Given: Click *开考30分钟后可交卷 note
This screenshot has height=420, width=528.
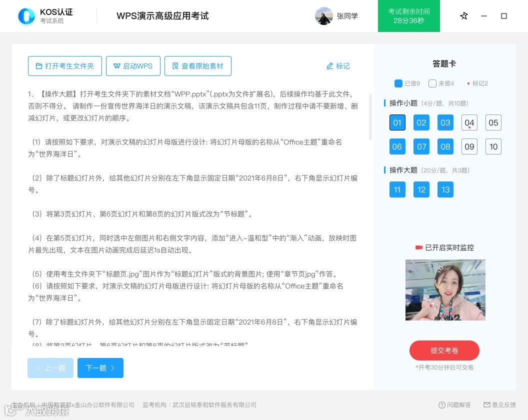Looking at the screenshot, I should (444, 367).
